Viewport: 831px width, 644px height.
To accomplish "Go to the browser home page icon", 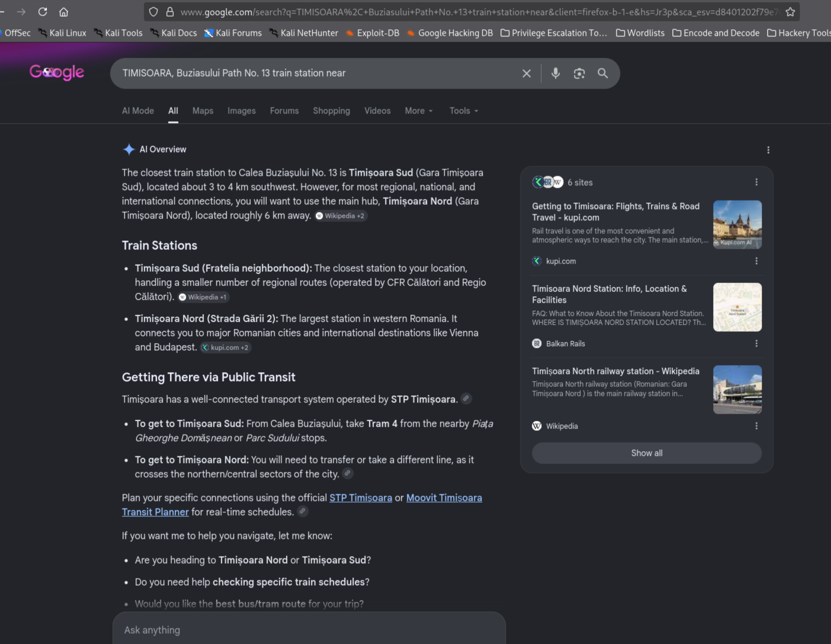I will [64, 12].
